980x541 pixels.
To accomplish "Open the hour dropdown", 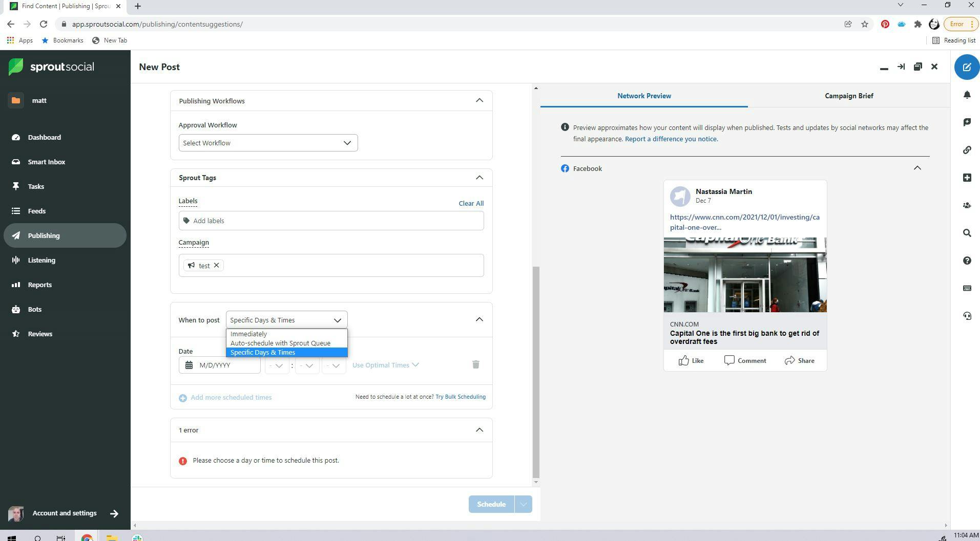I will tap(277, 365).
